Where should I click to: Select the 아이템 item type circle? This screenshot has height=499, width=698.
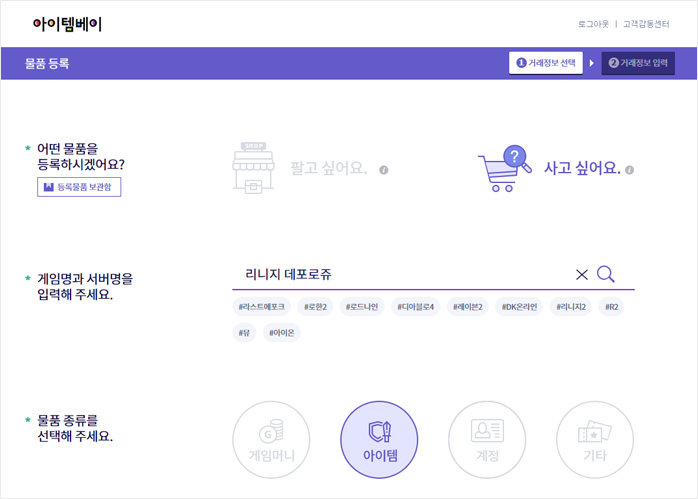379,440
